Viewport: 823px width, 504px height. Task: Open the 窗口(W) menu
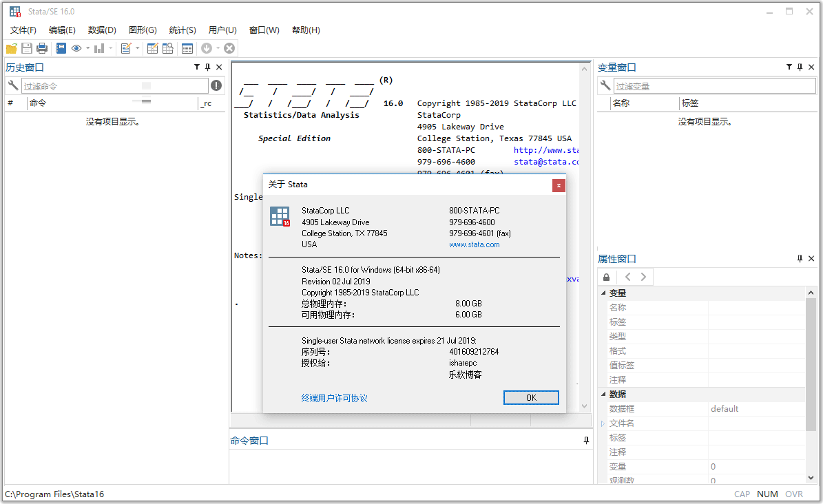coord(264,30)
